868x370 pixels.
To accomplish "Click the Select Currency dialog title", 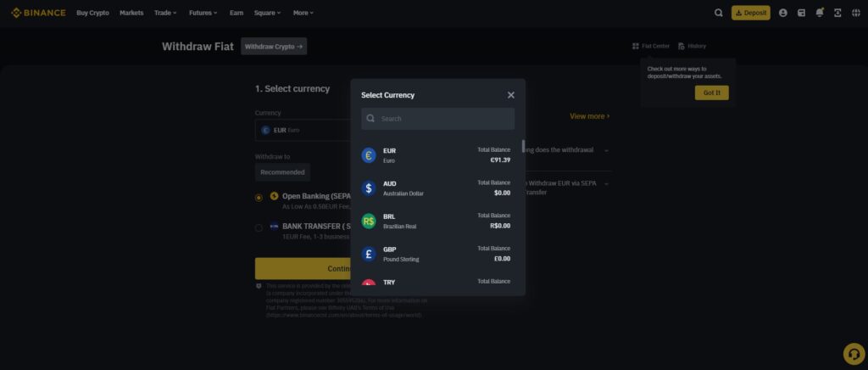I will (387, 95).
